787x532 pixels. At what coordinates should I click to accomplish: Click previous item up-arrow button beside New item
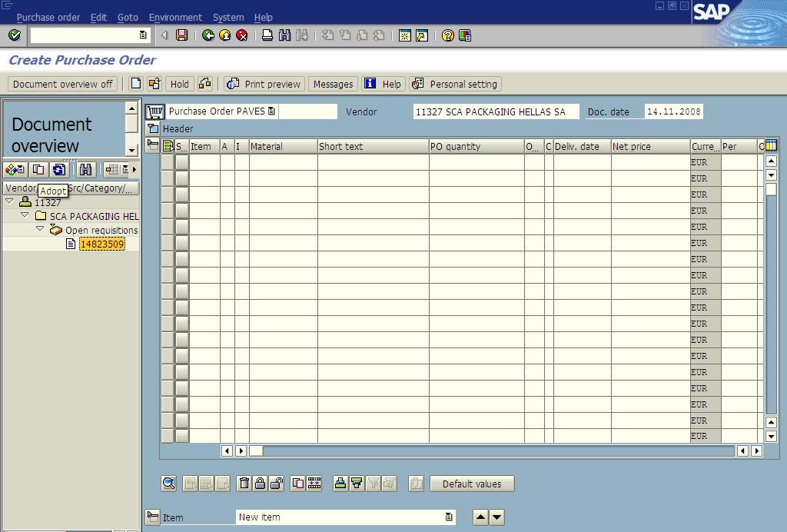tap(480, 517)
